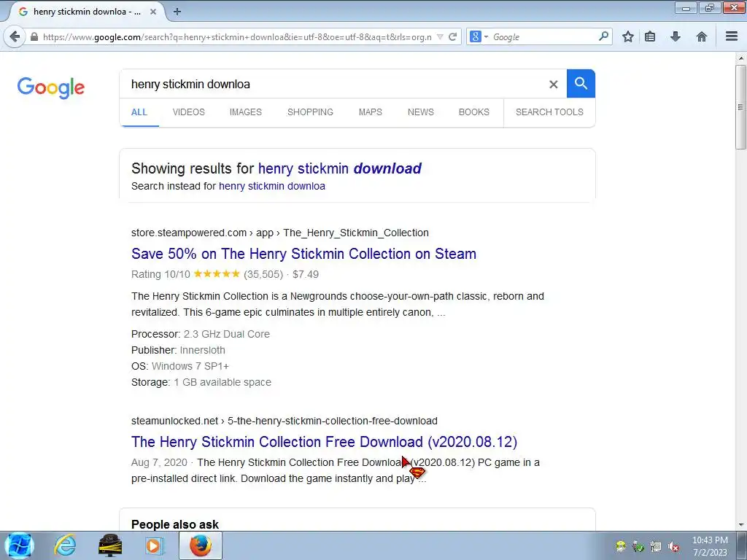Open the Steam Henry Stickmin Collection result
Image resolution: width=747 pixels, height=560 pixels.
303,254
